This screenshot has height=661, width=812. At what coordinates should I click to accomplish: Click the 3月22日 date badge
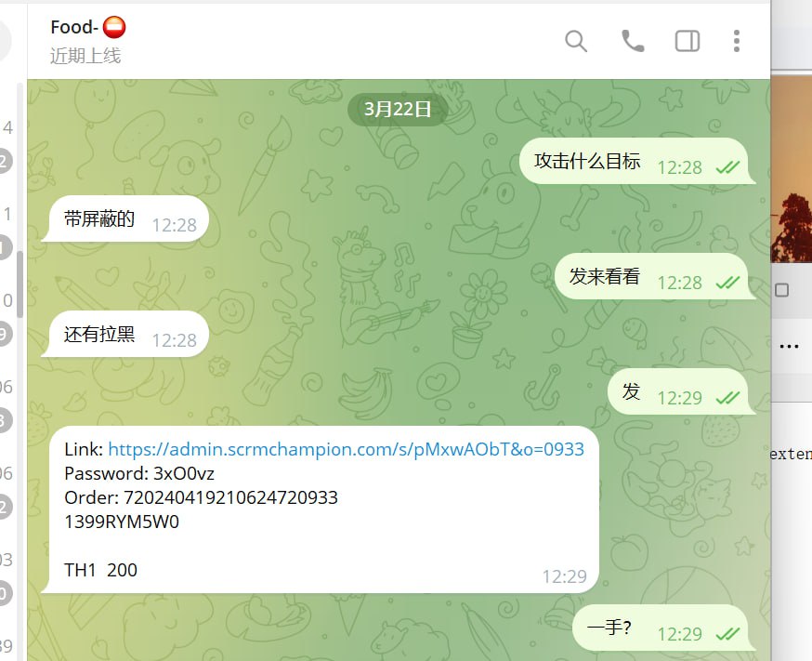tap(398, 110)
